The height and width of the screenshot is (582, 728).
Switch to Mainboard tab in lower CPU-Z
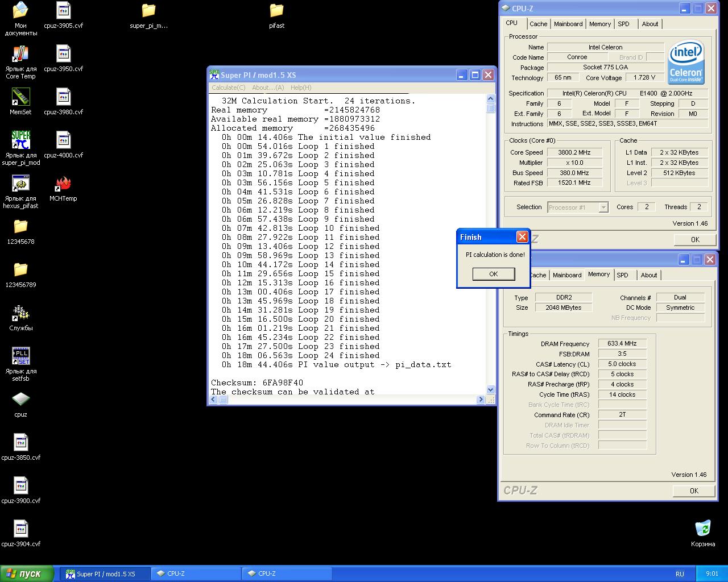[567, 275]
